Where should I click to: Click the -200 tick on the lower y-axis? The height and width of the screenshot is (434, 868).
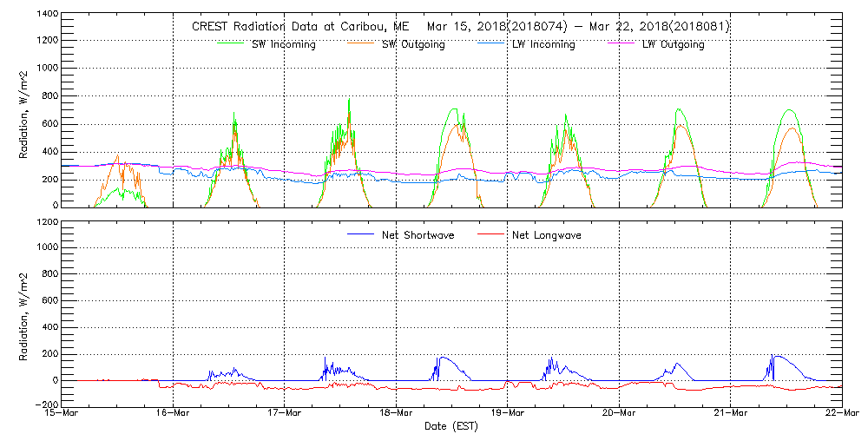coord(45,404)
